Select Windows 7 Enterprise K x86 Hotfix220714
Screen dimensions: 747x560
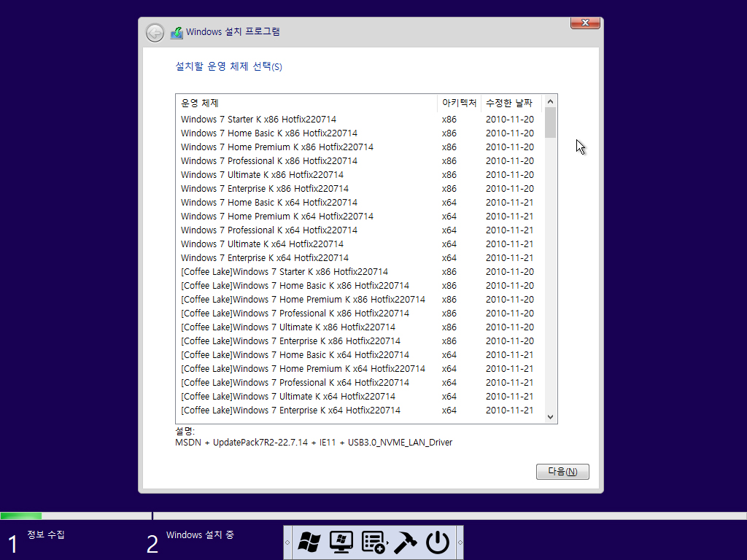click(x=360, y=188)
